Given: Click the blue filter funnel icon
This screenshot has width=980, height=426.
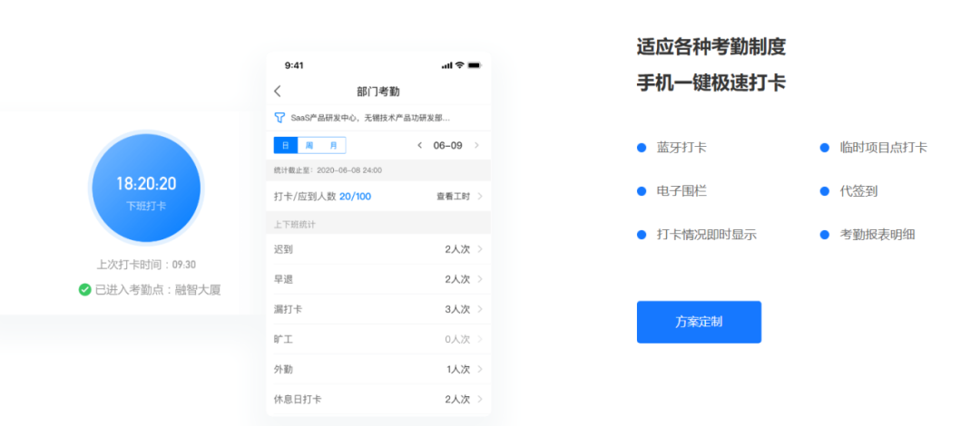Looking at the screenshot, I should pyautogui.click(x=279, y=118).
